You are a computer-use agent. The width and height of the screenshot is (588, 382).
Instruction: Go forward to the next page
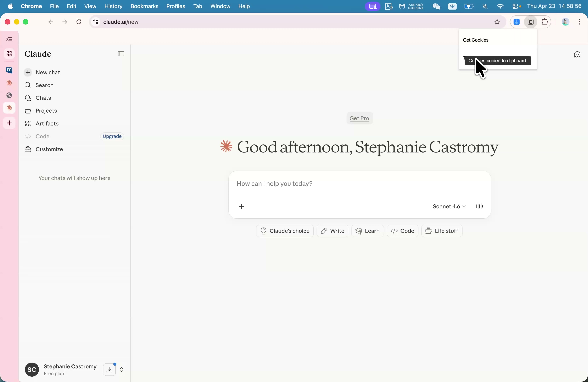[65, 22]
